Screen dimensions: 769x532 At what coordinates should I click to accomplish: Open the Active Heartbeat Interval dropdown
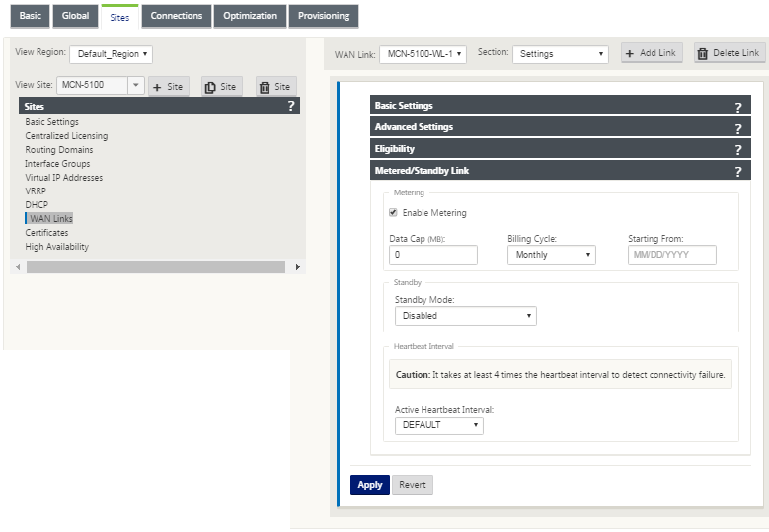point(439,425)
